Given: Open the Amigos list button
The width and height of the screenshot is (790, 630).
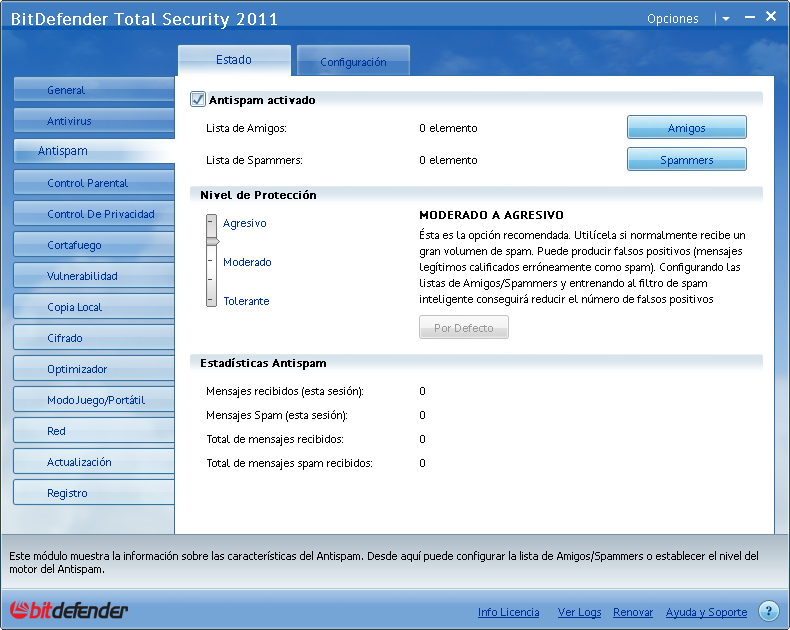Looking at the screenshot, I should tap(686, 128).
